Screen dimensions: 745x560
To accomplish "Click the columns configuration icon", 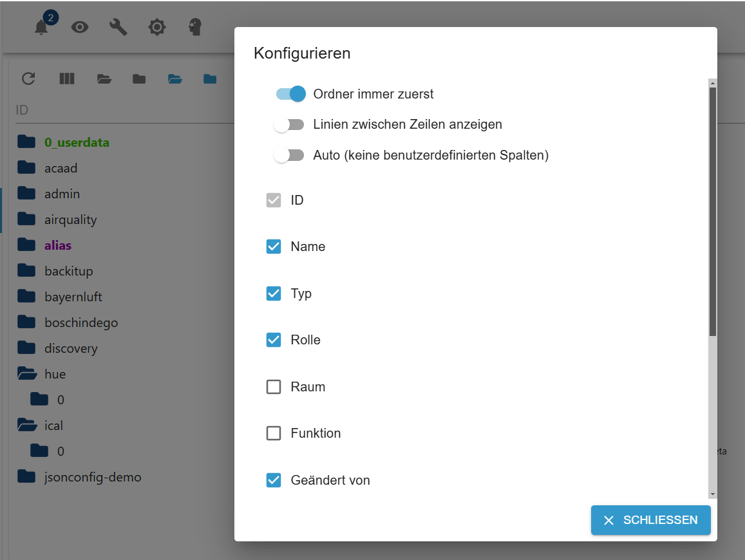I will click(x=67, y=79).
